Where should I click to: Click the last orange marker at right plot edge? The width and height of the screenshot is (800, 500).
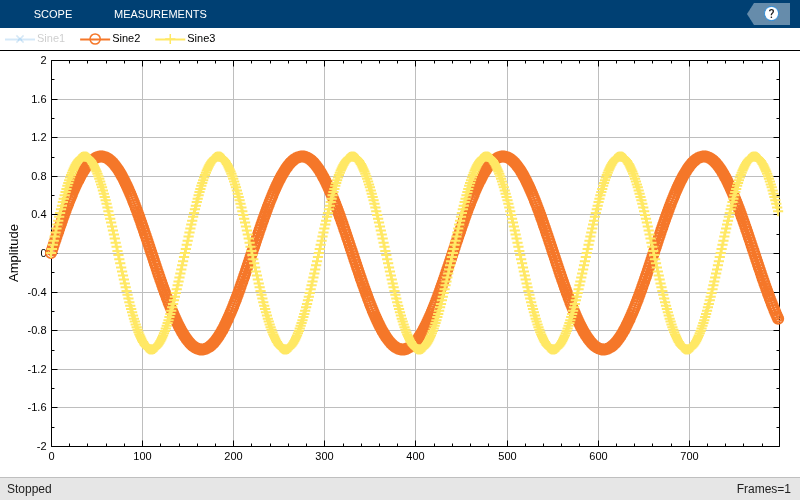(778, 318)
